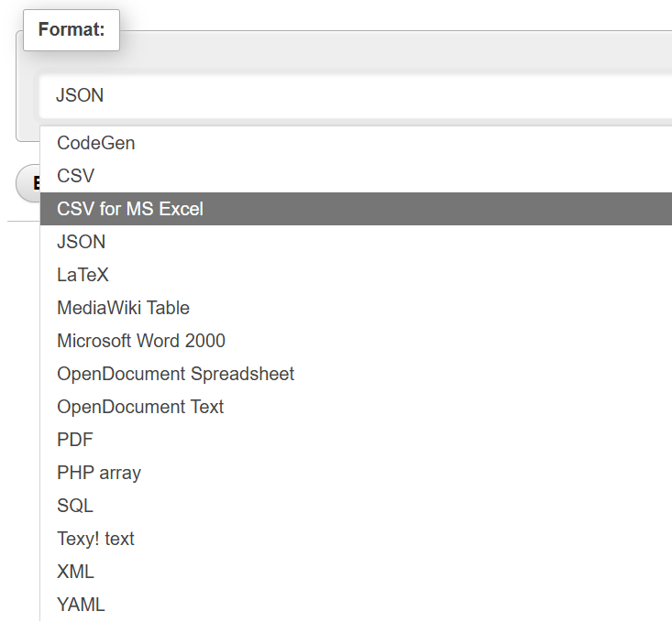Choose OpenDocument Spreadsheet option
The height and width of the screenshot is (633, 672).
click(356, 374)
